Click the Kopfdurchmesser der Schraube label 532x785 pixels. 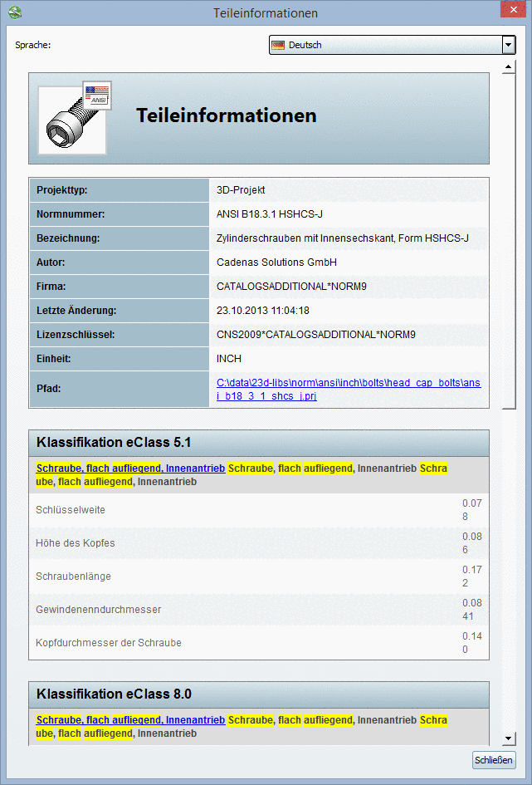click(109, 643)
